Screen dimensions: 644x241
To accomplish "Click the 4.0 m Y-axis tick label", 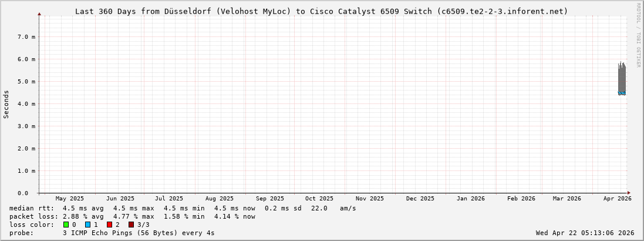I will (x=27, y=104).
